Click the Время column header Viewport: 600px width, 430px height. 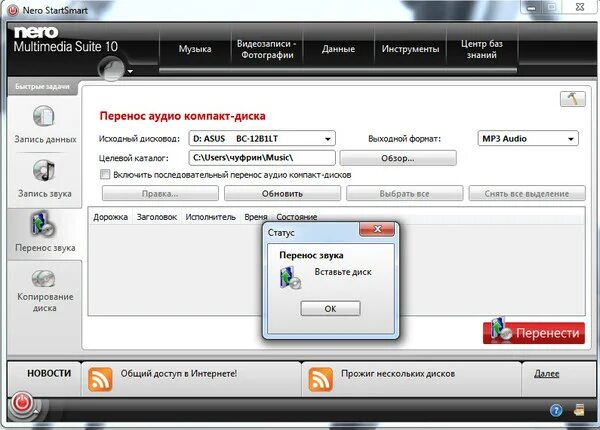[x=256, y=217]
